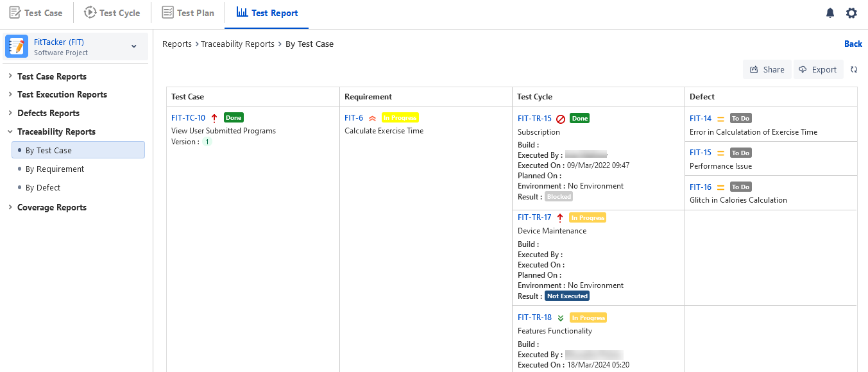Click the Export button

coord(818,69)
